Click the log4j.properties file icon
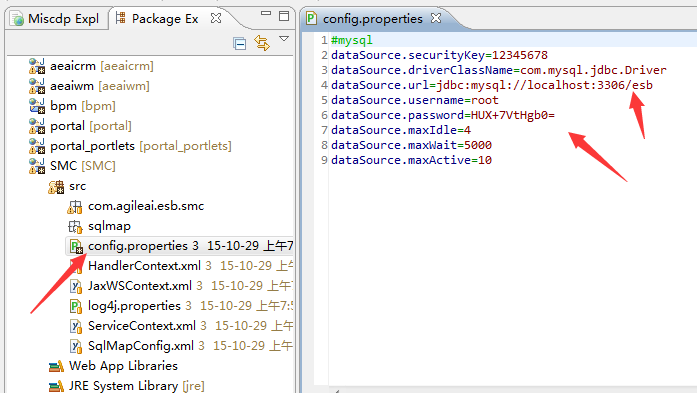697x393 pixels. tap(76, 306)
